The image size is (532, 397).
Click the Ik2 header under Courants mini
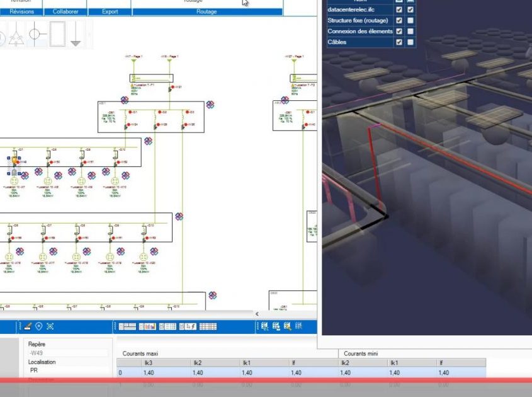point(363,363)
